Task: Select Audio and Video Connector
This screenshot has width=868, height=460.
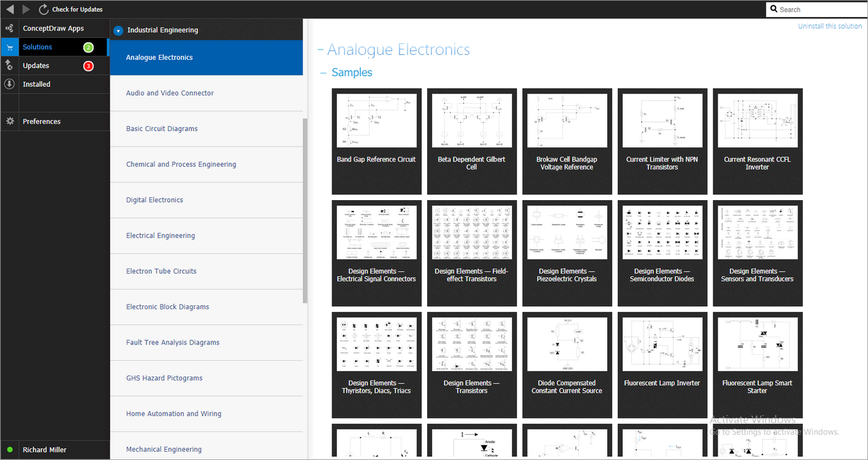Action: click(206, 93)
